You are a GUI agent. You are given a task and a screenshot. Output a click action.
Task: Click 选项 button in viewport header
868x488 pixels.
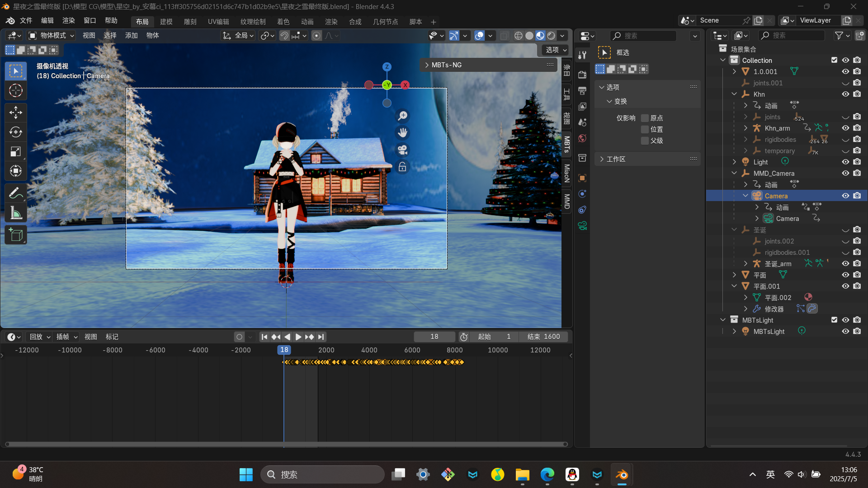(x=555, y=50)
